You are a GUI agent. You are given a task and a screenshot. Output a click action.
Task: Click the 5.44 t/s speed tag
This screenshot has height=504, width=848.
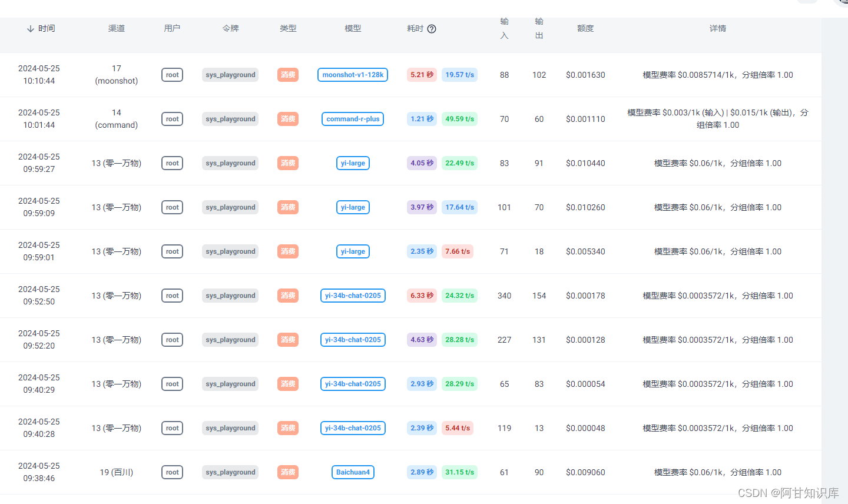[458, 428]
